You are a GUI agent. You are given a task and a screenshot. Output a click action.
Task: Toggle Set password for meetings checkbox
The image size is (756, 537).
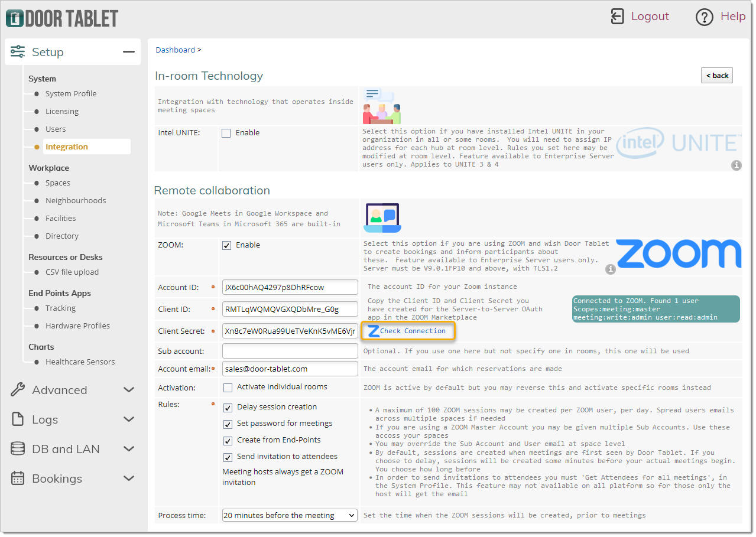coord(228,424)
